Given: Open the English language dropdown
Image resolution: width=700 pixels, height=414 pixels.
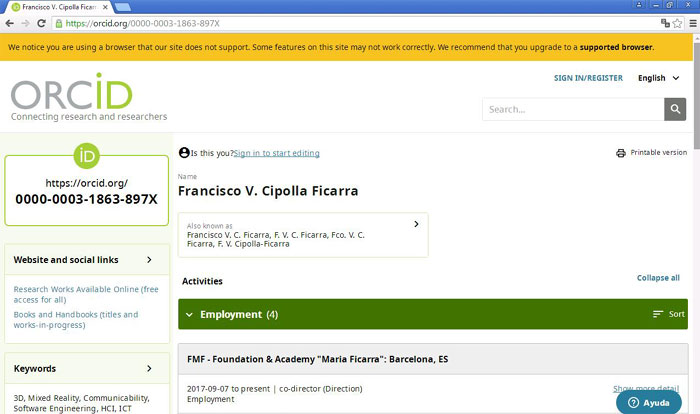Looking at the screenshot, I should (x=658, y=78).
